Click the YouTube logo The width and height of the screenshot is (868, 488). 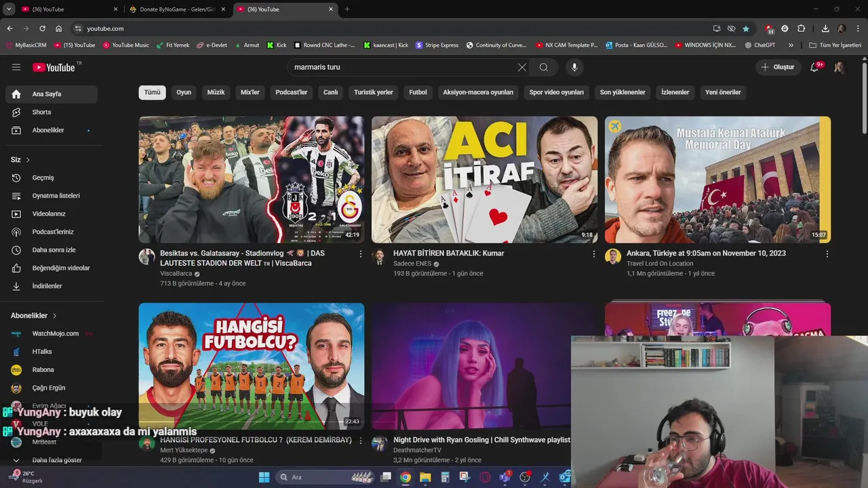point(54,67)
